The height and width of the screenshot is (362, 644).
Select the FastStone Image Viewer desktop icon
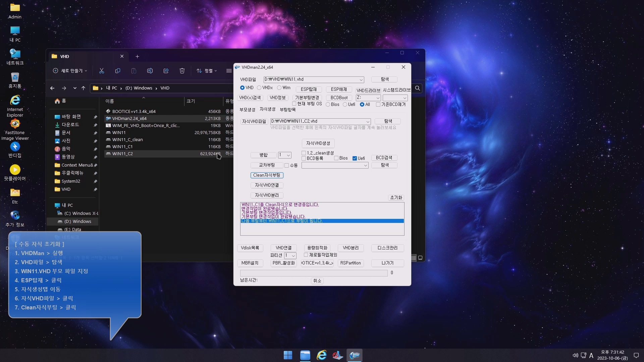point(15,129)
